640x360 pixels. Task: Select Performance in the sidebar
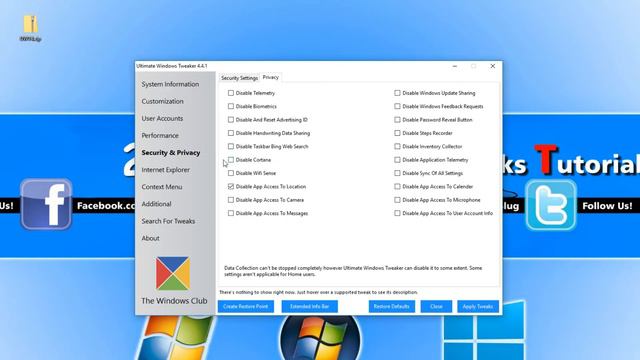click(160, 136)
